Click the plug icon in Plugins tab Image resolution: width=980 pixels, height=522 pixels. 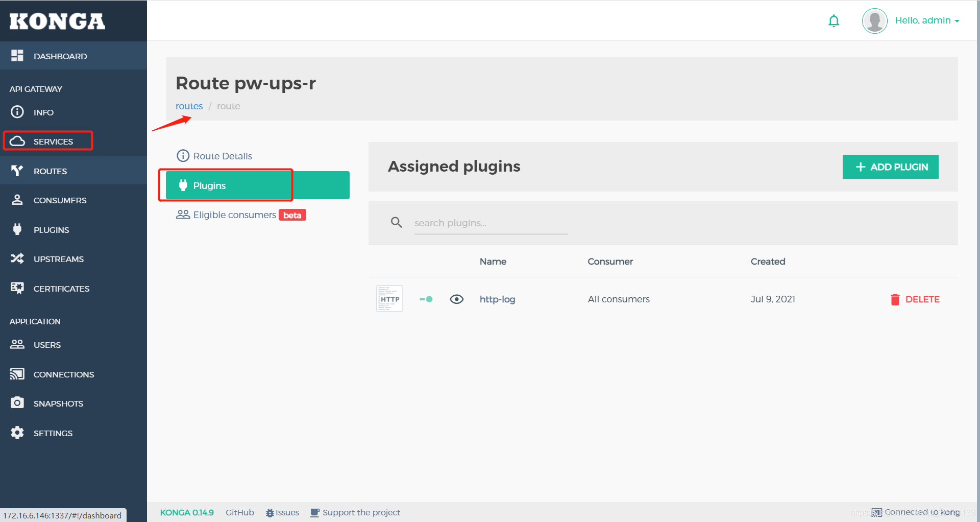click(183, 185)
